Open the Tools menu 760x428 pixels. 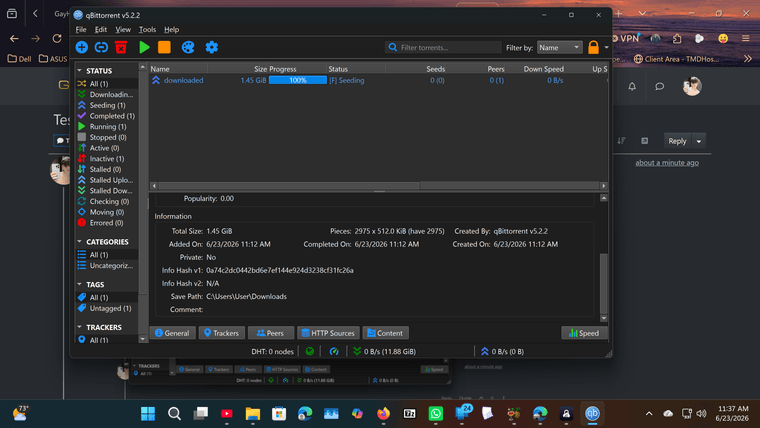[147, 30]
